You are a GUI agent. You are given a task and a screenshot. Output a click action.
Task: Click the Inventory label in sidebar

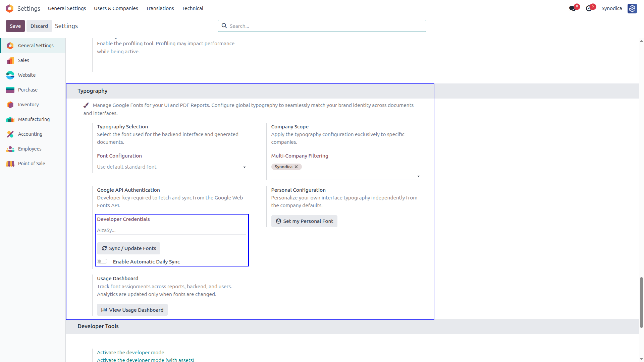pos(29,105)
